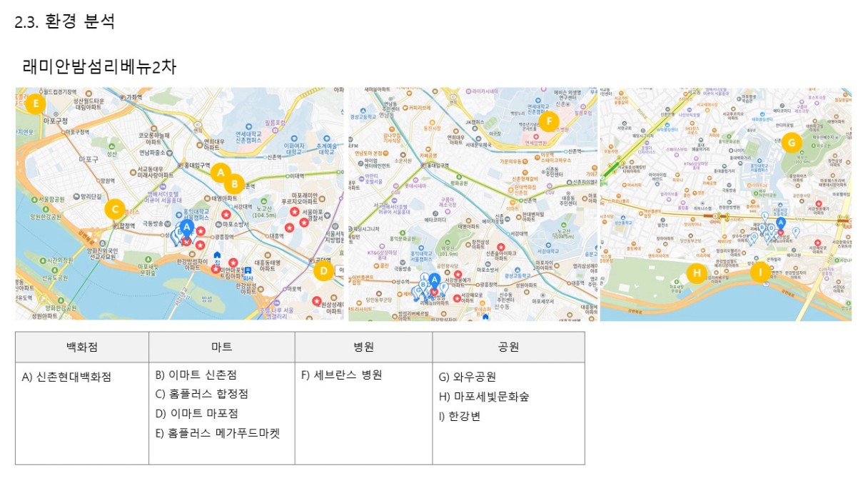Click the yellow I marker on the riverside

click(x=760, y=272)
